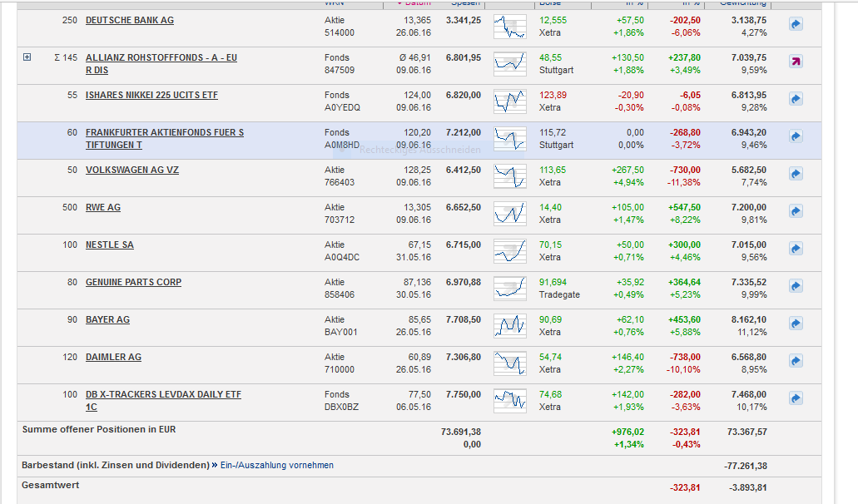The width and height of the screenshot is (858, 504).
Task: View the DB X-Trackers LevDAX mini chart
Action: click(510, 401)
